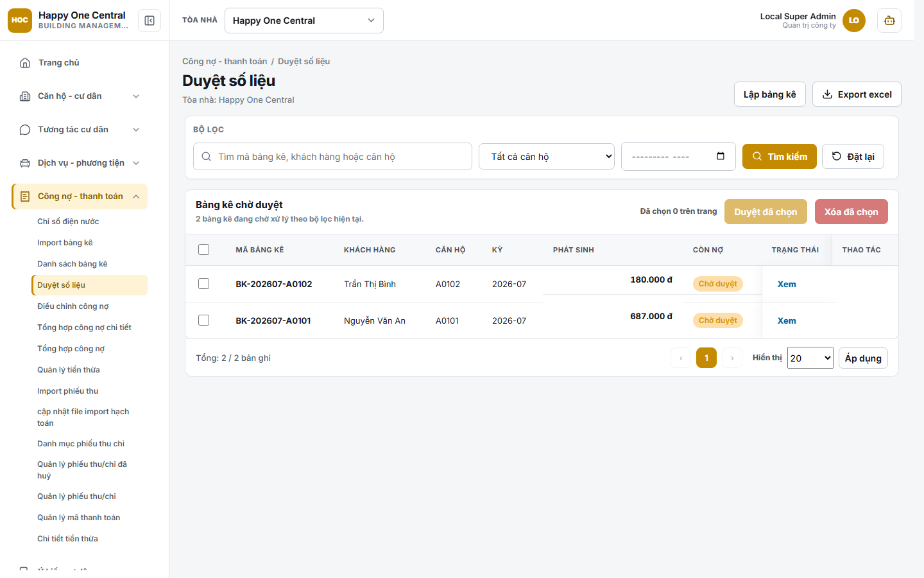This screenshot has height=578, width=924.
Task: Check the box for BK-202607-A0102
Action: pos(204,284)
